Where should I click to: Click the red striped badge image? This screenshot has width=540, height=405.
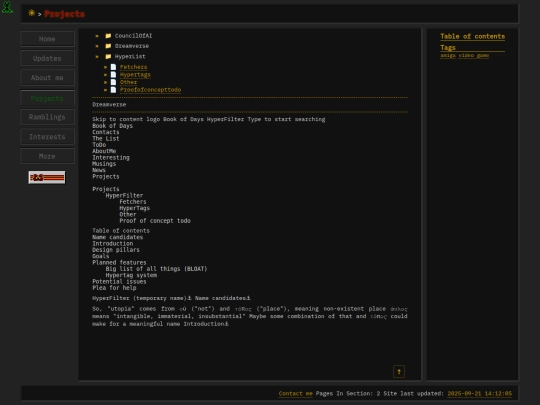click(x=46, y=177)
